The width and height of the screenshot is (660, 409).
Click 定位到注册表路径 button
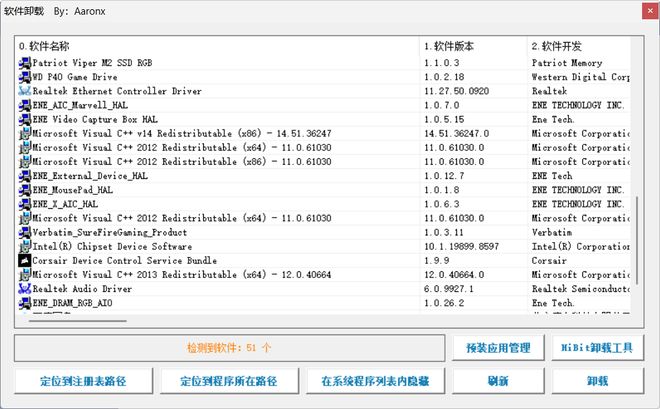click(83, 381)
